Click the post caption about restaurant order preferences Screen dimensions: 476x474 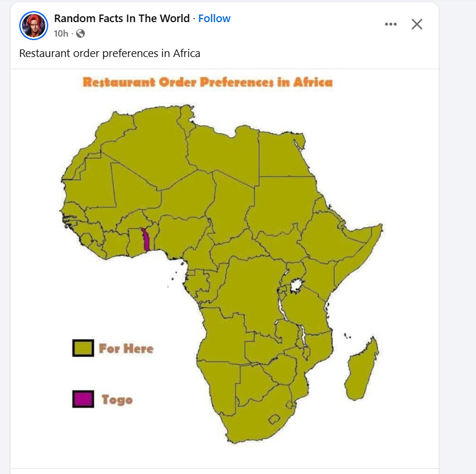click(x=109, y=54)
